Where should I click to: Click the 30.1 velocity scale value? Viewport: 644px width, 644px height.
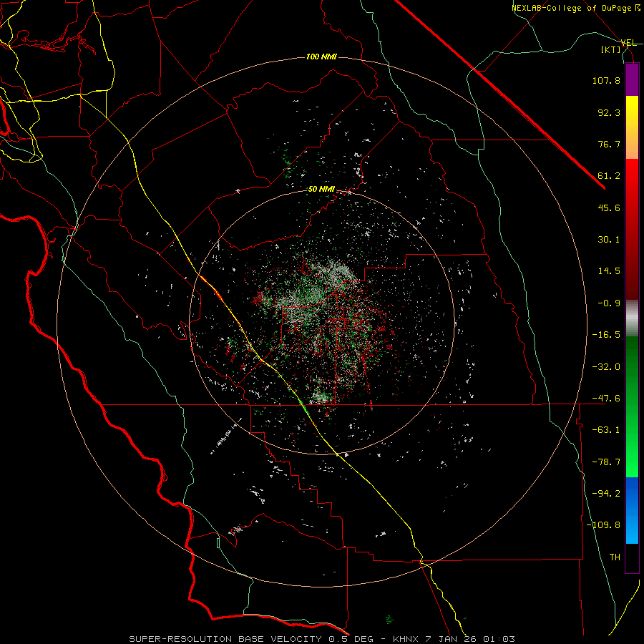click(x=609, y=240)
